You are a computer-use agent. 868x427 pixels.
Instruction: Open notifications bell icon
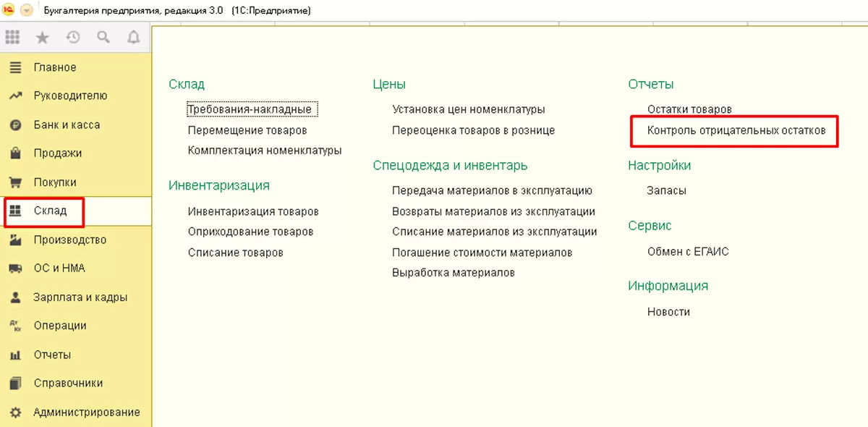(x=134, y=37)
